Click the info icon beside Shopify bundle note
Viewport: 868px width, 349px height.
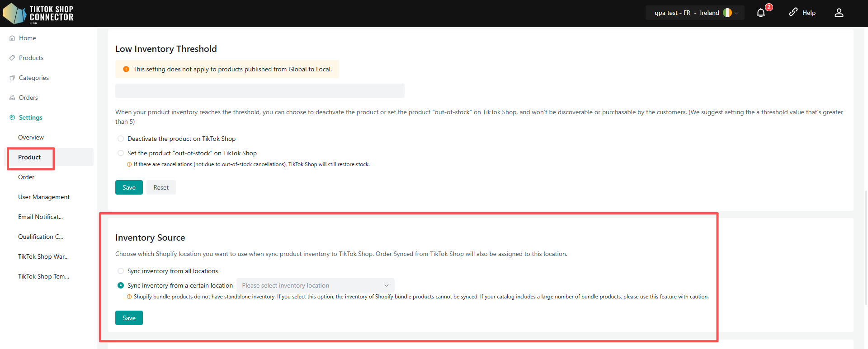coord(129,297)
